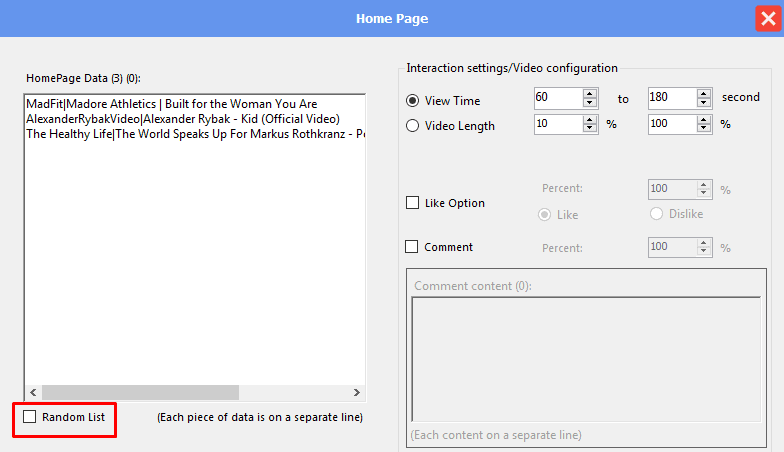
Task: Choose the Dislike radio option
Action: click(656, 214)
